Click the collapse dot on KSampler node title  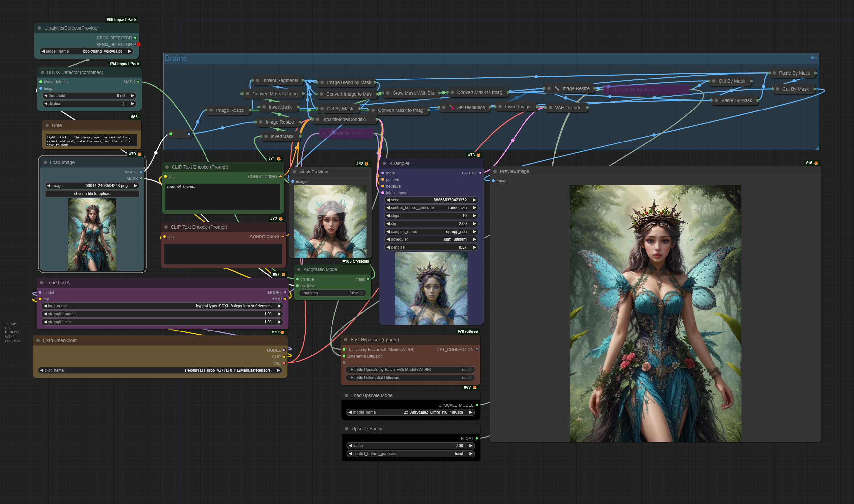(x=384, y=163)
